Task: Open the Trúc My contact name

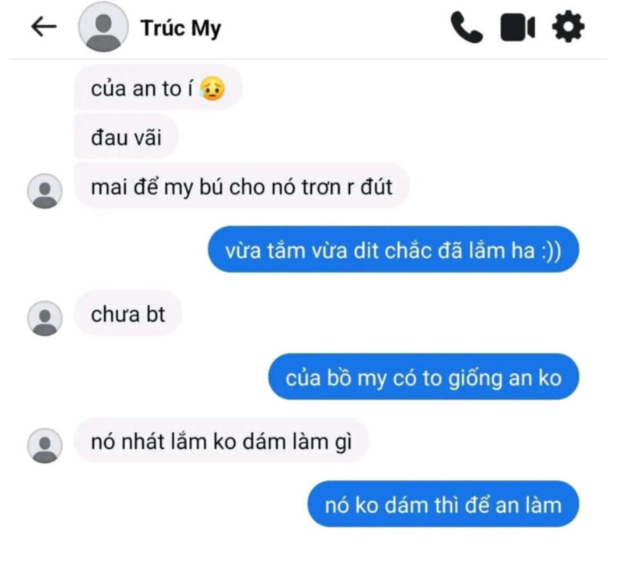Action: [x=181, y=29]
